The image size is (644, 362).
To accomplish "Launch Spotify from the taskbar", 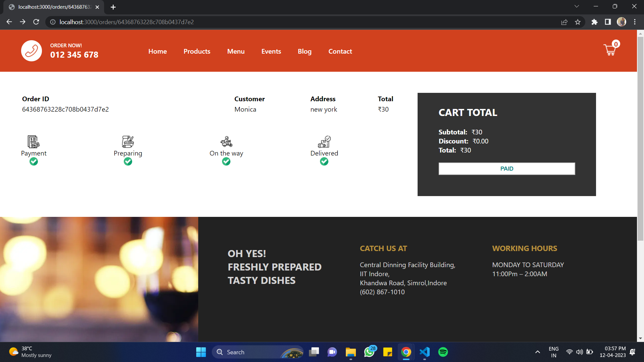I will [443, 352].
